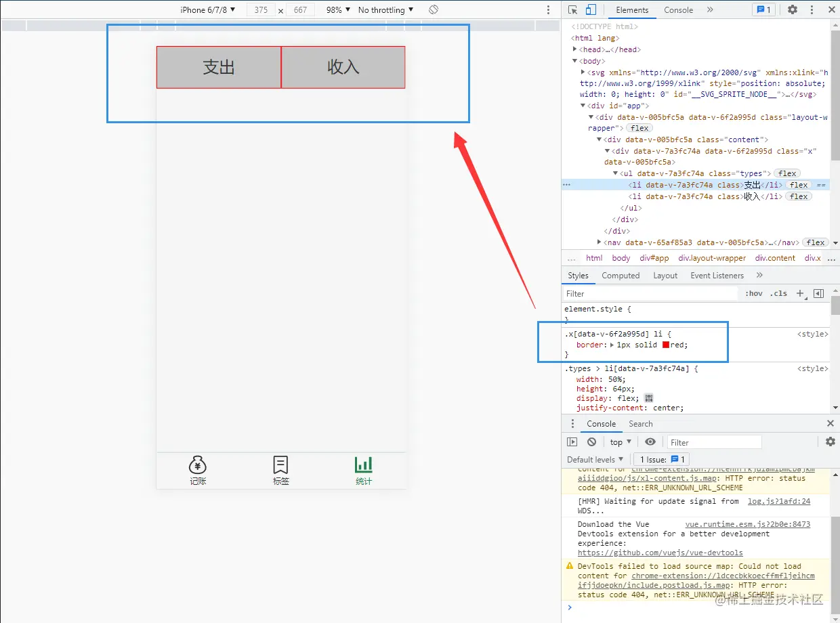Select the 收入 li node
This screenshot has width=840, height=623.
point(705,196)
